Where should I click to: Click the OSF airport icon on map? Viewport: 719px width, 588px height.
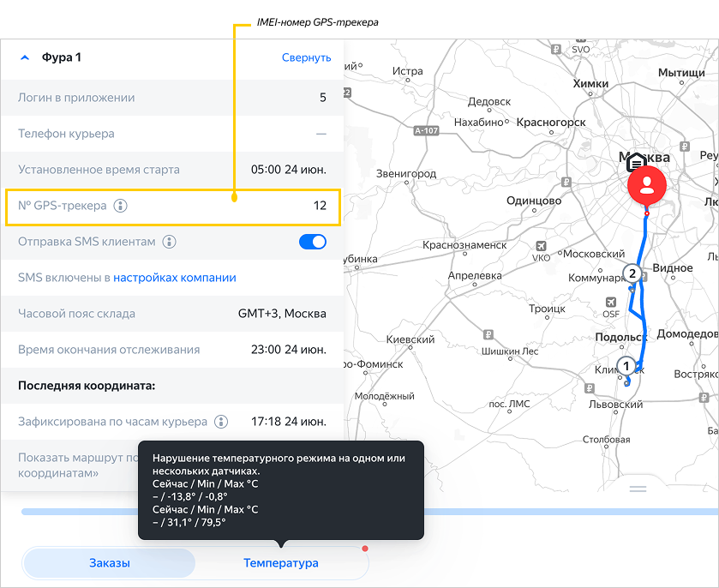611,303
